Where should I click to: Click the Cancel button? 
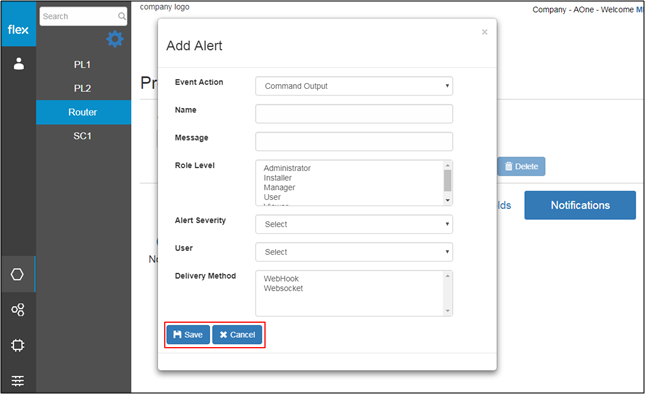(237, 335)
